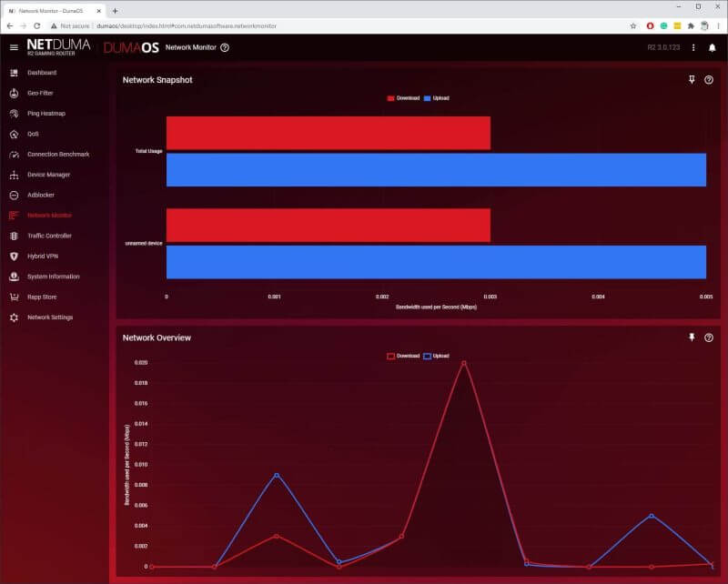Click the browser back arrow
The width and height of the screenshot is (728, 584).
click(10, 26)
